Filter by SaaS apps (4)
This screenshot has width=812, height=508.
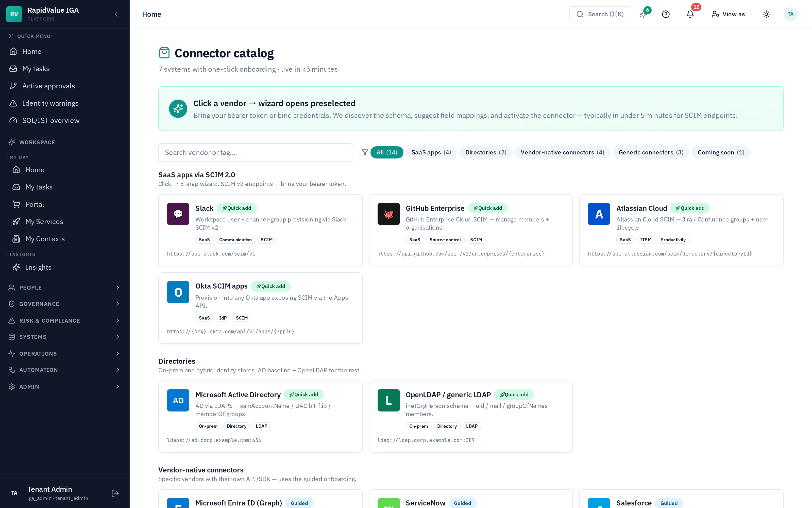tap(431, 152)
